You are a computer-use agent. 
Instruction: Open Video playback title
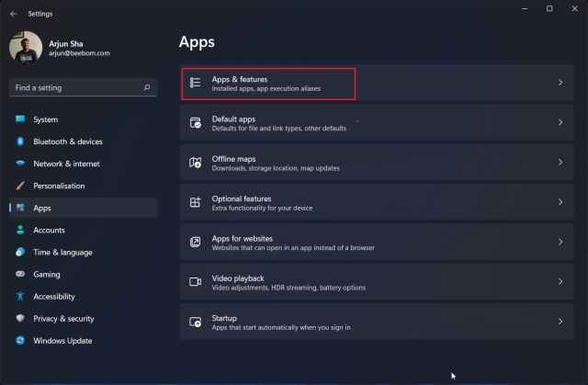pos(237,278)
